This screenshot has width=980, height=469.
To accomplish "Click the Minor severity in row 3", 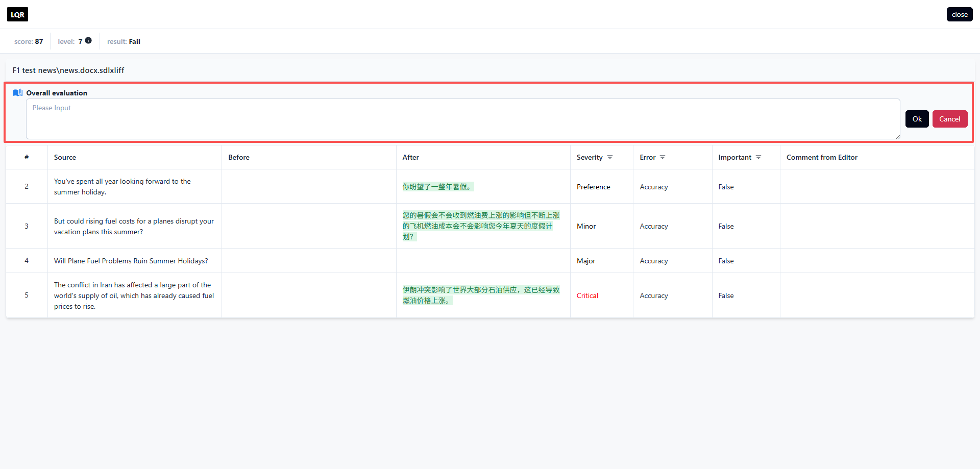I will click(586, 226).
